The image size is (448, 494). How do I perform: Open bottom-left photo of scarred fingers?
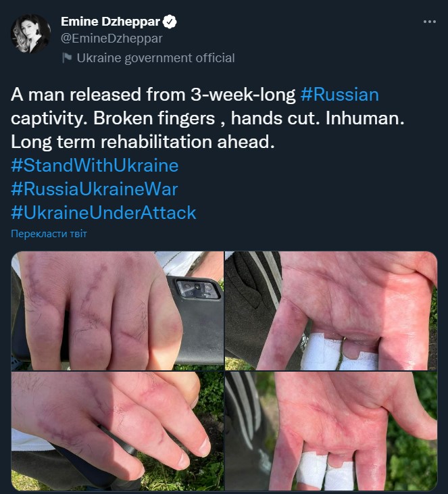click(x=118, y=431)
